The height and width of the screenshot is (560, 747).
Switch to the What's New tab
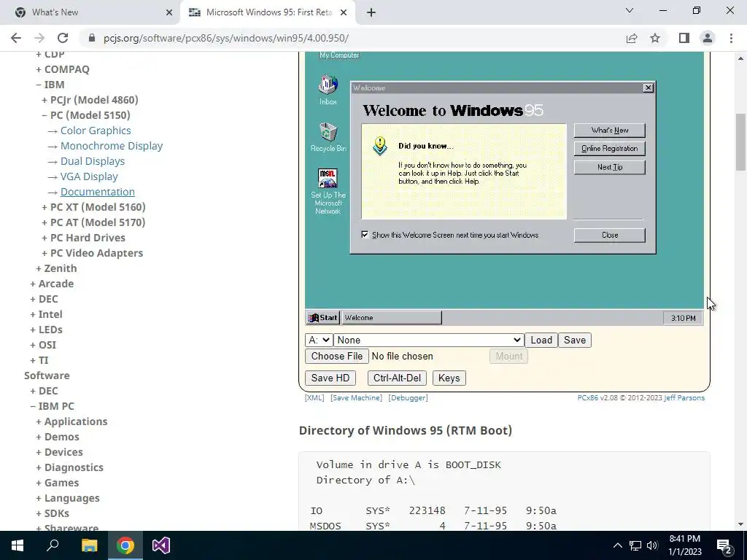pos(90,12)
